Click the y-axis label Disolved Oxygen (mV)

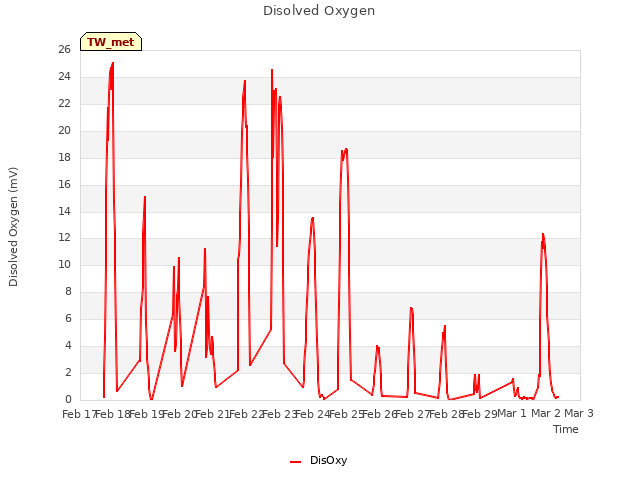coord(13,227)
